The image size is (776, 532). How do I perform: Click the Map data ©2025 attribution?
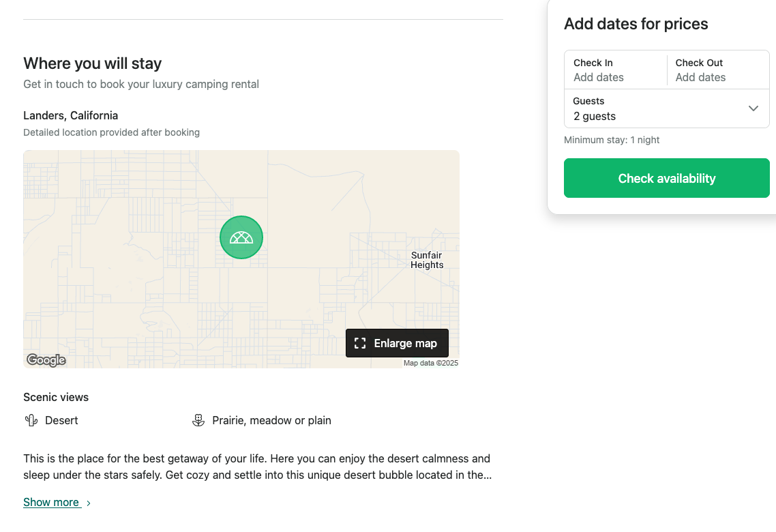[430, 363]
